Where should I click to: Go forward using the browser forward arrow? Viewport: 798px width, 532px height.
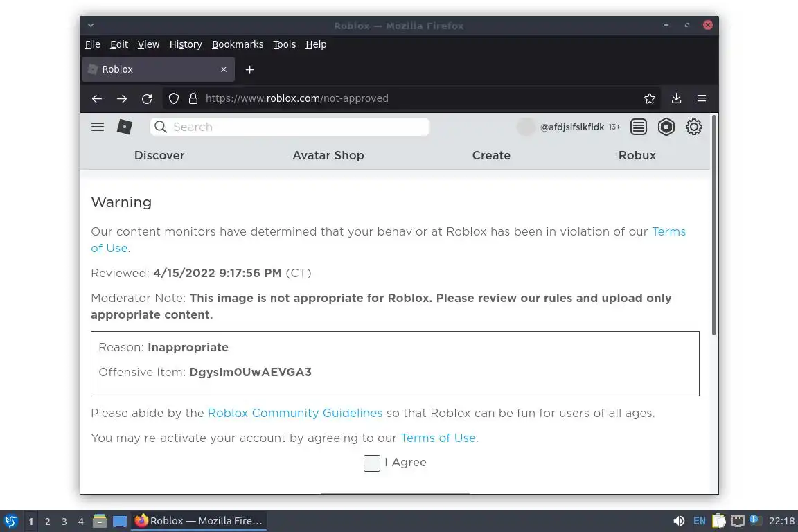pyautogui.click(x=122, y=99)
